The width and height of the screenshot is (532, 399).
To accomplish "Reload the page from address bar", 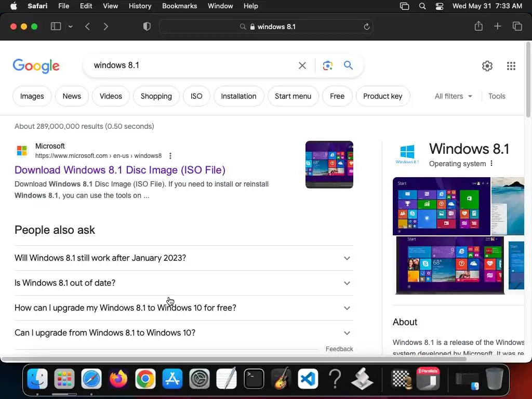I will pyautogui.click(x=366, y=26).
